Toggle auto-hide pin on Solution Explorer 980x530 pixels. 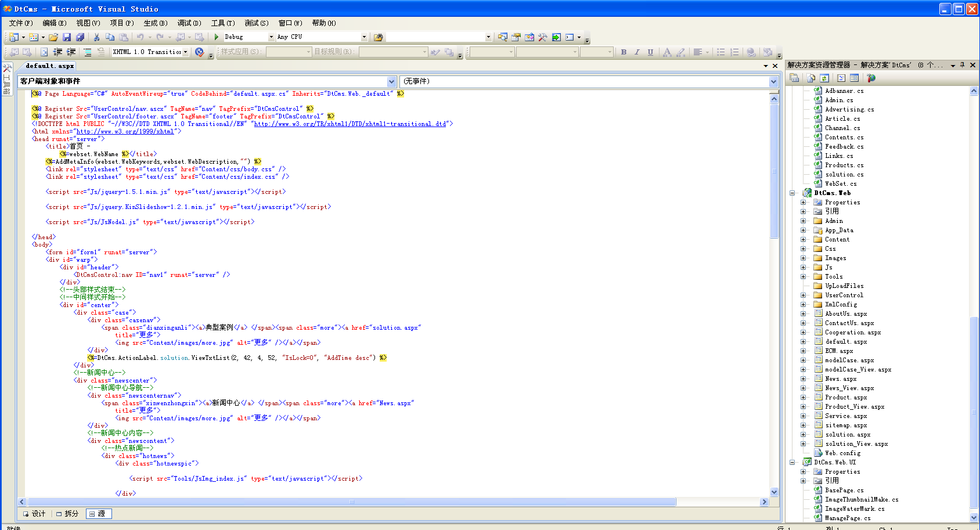[x=963, y=65]
